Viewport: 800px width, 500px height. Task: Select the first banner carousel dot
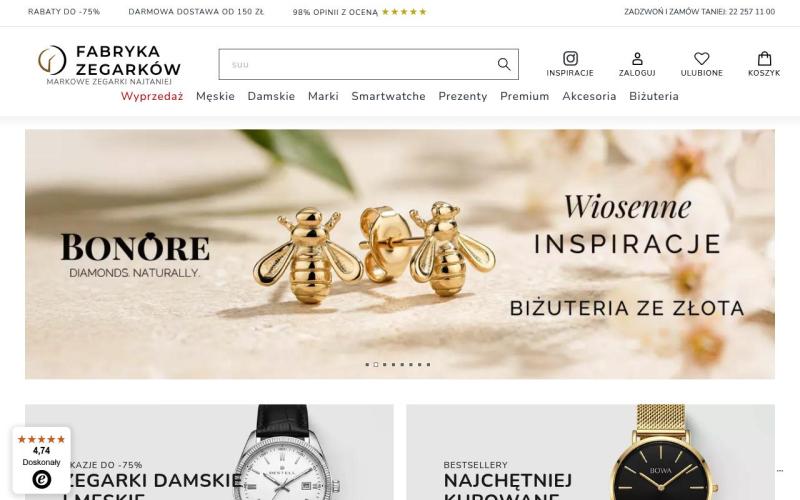(367, 364)
